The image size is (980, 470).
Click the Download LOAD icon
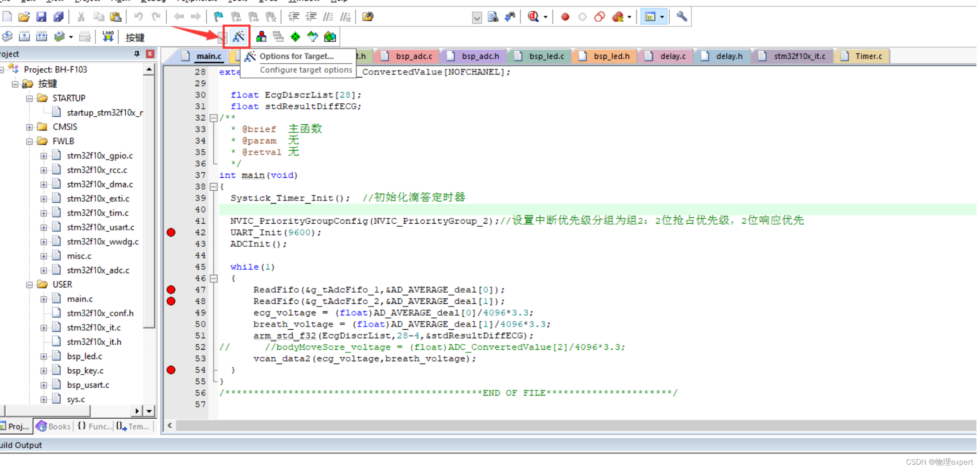(x=108, y=37)
